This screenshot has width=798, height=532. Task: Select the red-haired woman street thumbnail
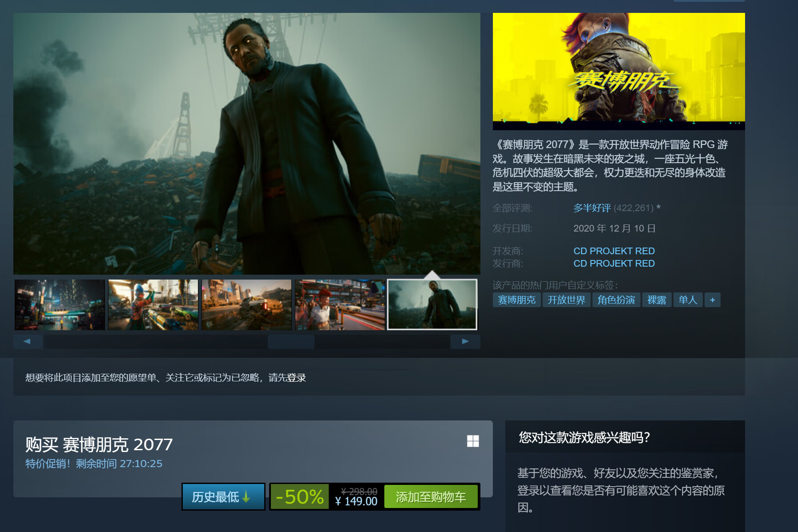point(340,305)
